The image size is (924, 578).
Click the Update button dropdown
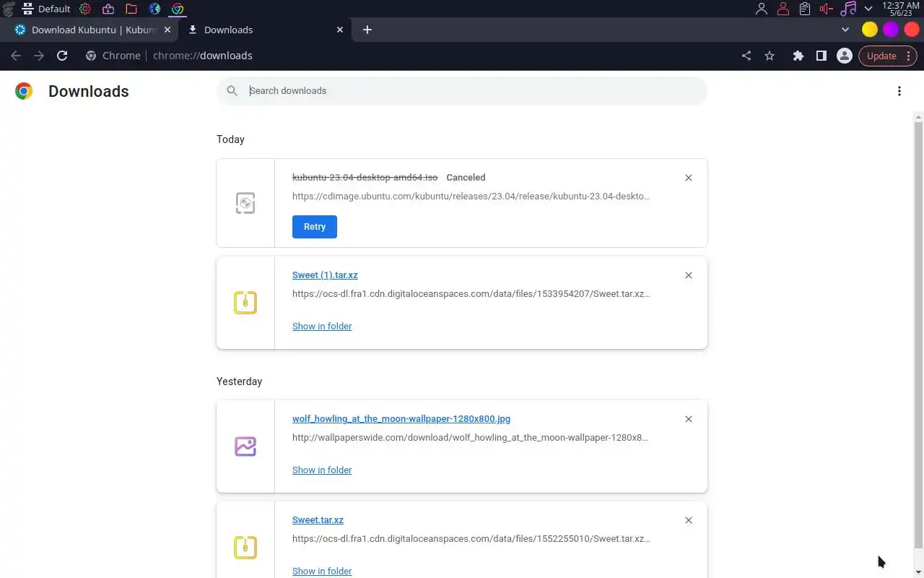pyautogui.click(x=887, y=56)
